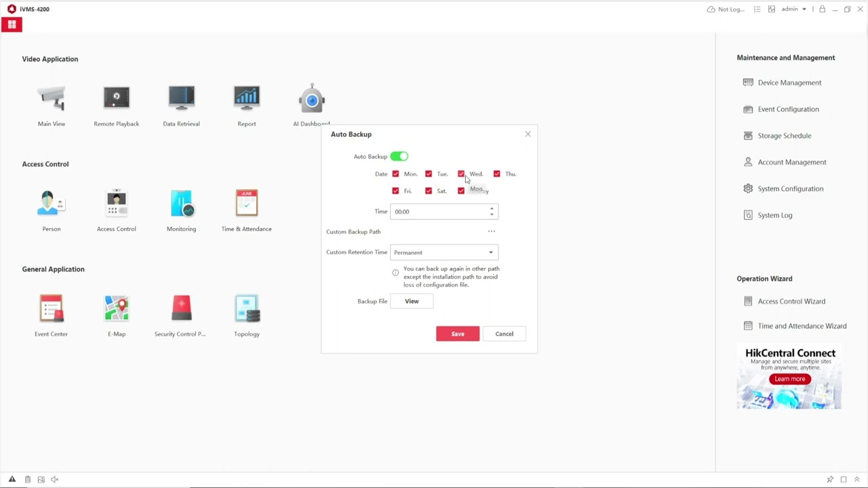Click the pin icon in bottom bar
The width and height of the screenshot is (868, 488).
point(830,479)
